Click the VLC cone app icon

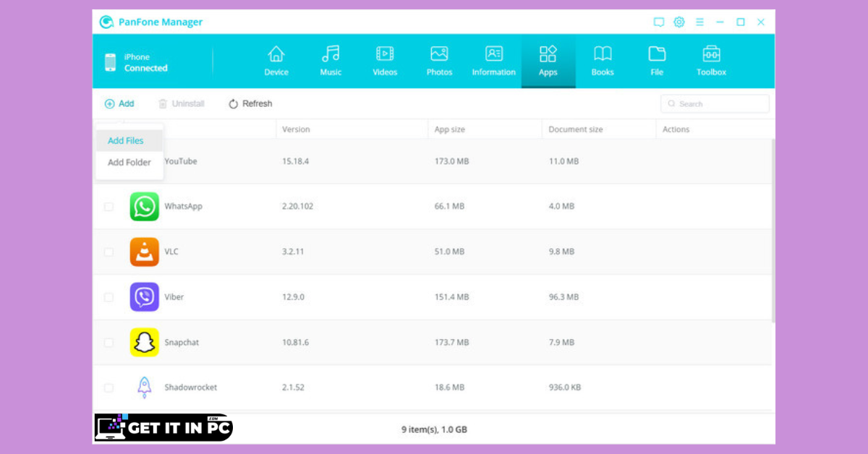click(145, 252)
